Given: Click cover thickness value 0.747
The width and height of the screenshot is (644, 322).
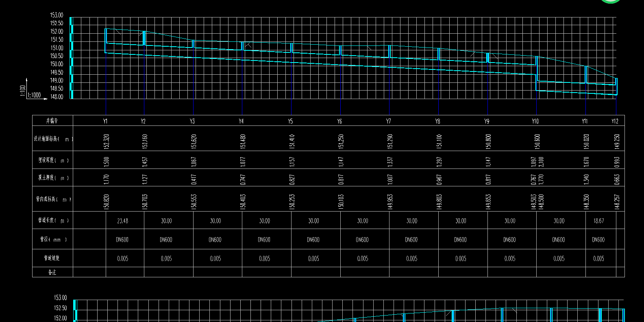Looking at the screenshot, I should (243, 179).
